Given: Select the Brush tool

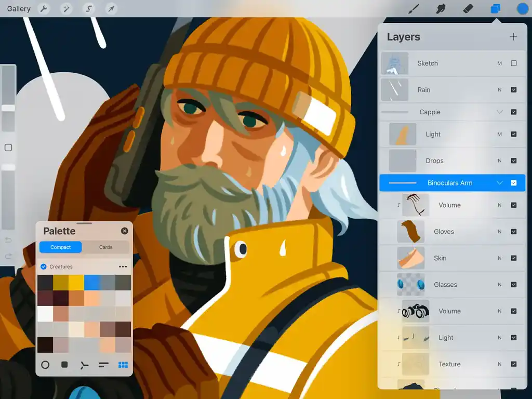Looking at the screenshot, I should 413,8.
